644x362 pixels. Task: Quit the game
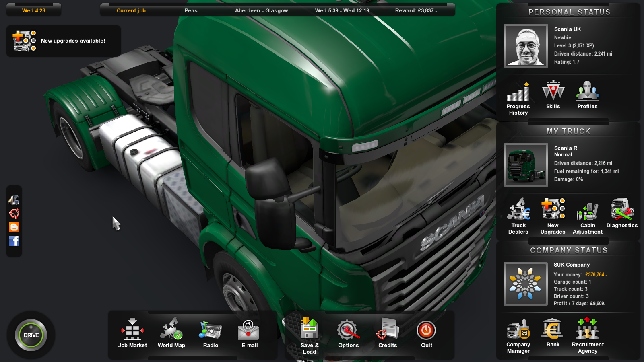426,332
